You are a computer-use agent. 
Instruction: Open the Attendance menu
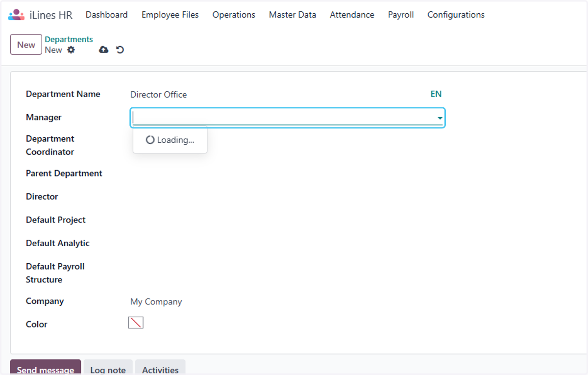tap(352, 15)
